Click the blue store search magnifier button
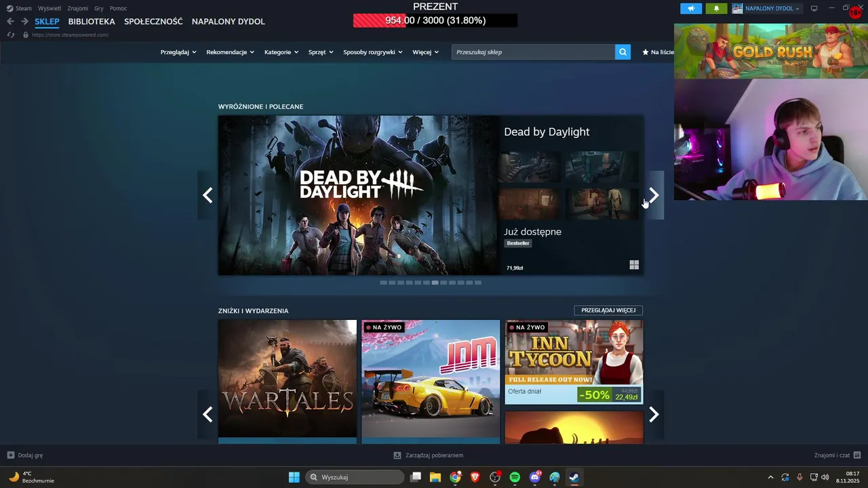Screen dimensions: 868x488 coord(623,52)
